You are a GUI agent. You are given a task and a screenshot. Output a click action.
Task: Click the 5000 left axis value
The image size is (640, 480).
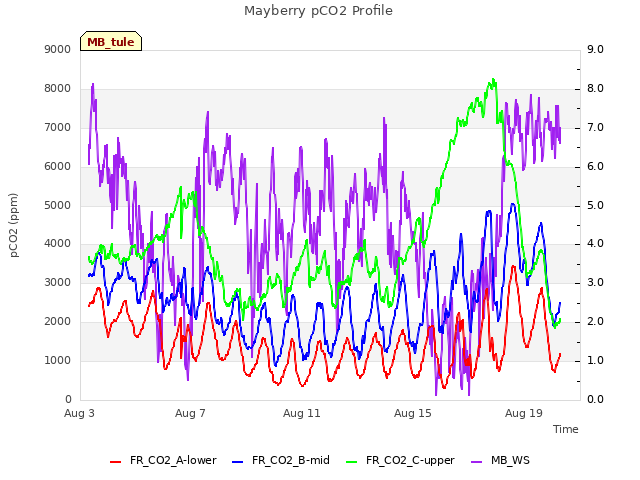tap(58, 205)
